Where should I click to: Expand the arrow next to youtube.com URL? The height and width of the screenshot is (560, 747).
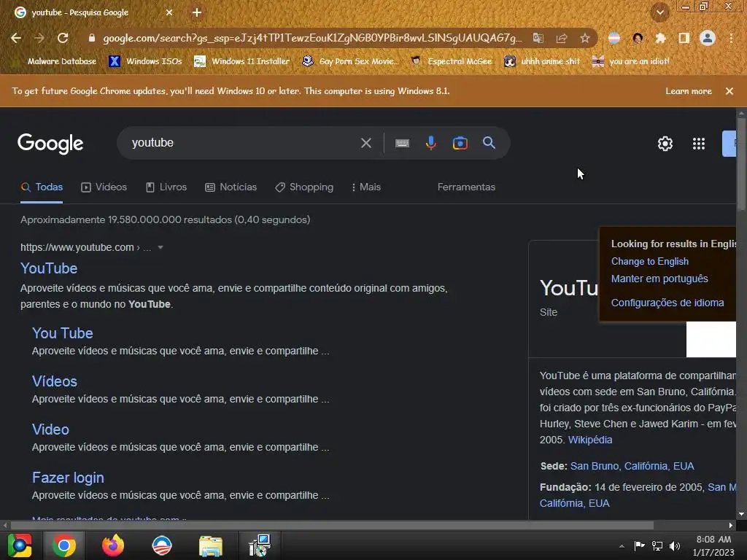(x=160, y=247)
